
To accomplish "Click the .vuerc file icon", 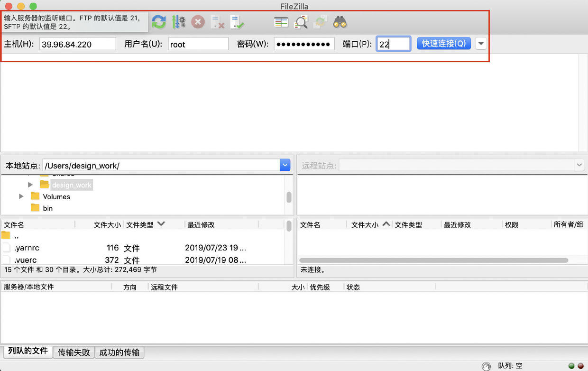I will click(6, 260).
